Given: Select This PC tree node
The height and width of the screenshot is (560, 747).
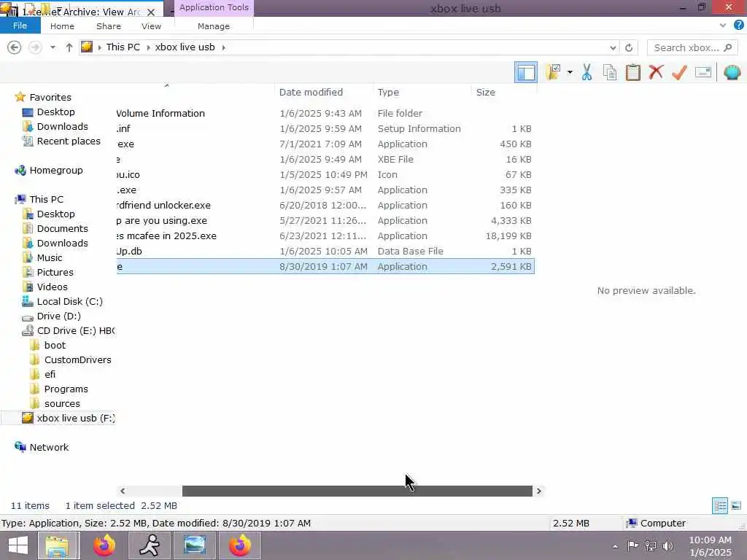Looking at the screenshot, I should coord(46,199).
